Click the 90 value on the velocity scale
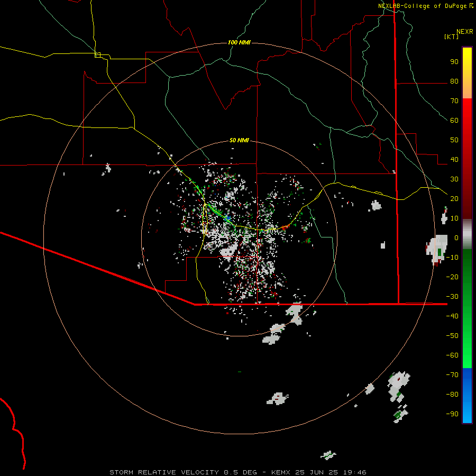Screen dimensions: 476x476 (x=454, y=62)
